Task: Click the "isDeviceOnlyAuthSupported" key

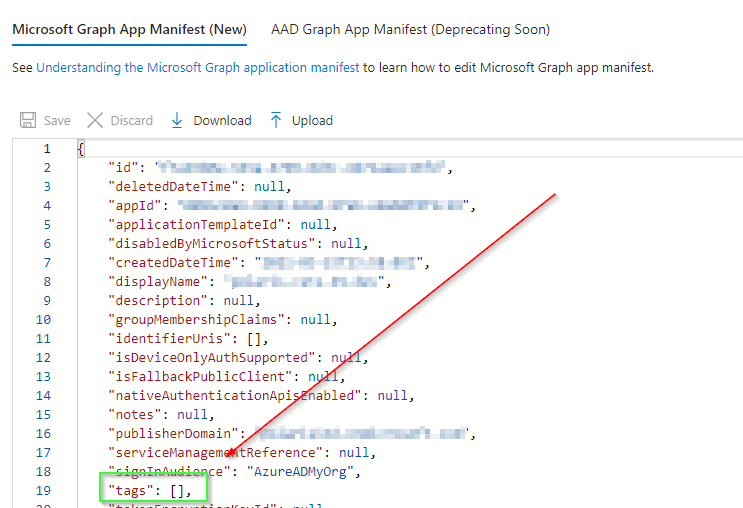Action: (211, 357)
